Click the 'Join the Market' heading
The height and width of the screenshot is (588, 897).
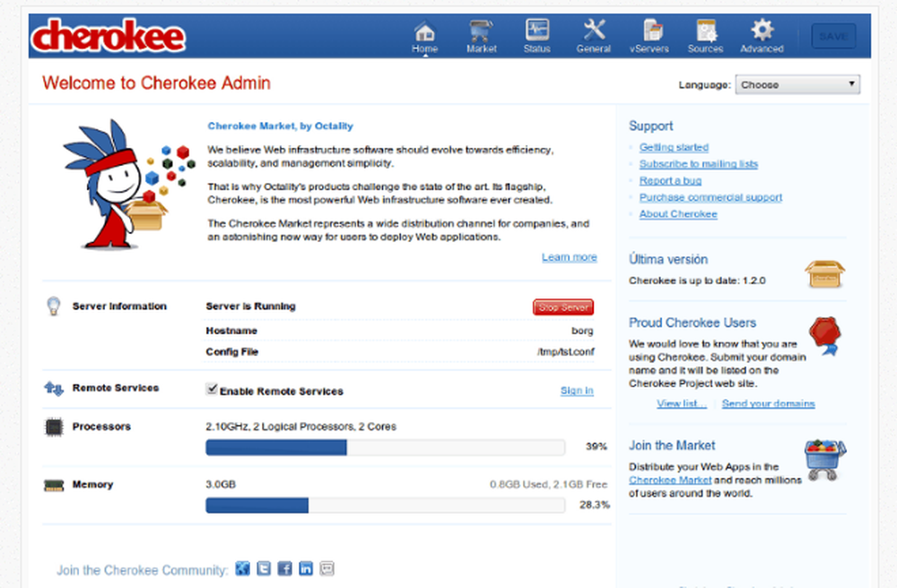tap(672, 445)
